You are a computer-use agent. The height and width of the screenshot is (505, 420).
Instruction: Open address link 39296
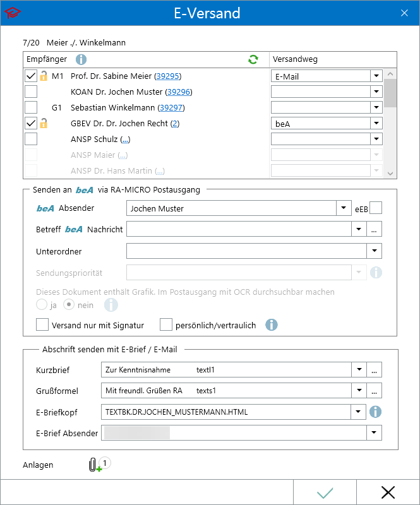coord(179,92)
